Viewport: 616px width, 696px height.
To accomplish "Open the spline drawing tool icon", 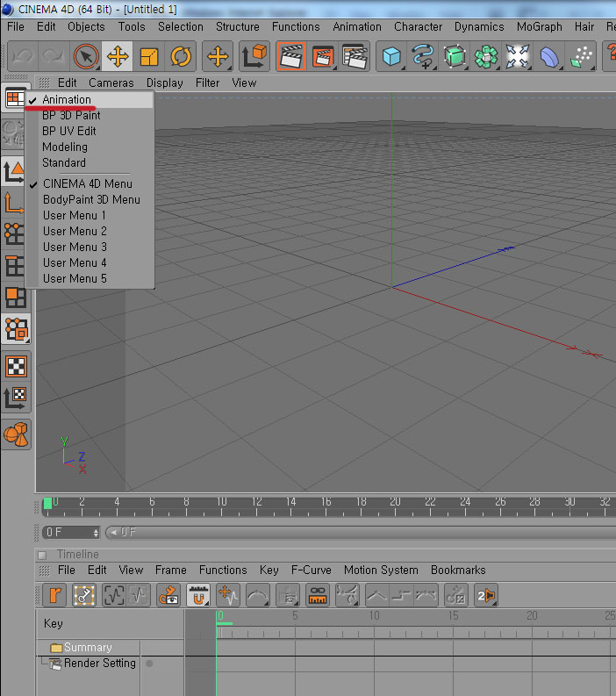I will click(x=423, y=56).
